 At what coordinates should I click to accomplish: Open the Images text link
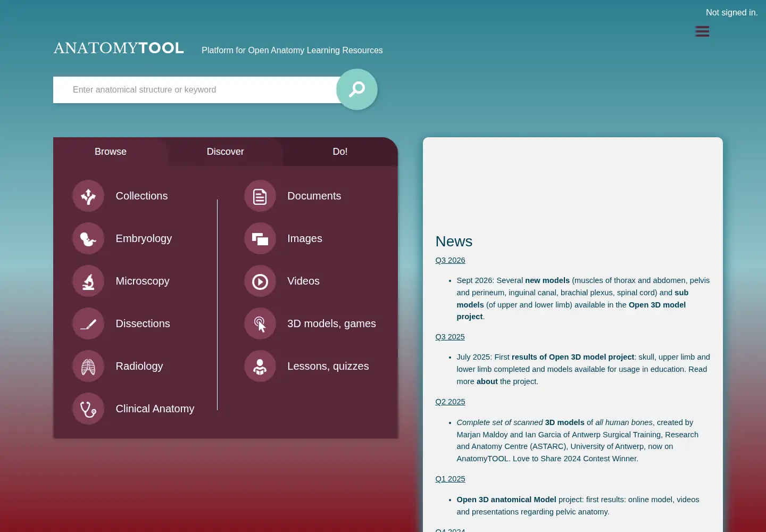[x=305, y=238]
